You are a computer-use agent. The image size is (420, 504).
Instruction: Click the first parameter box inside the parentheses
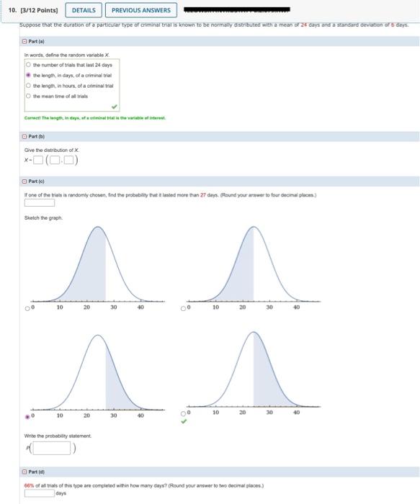coord(55,160)
